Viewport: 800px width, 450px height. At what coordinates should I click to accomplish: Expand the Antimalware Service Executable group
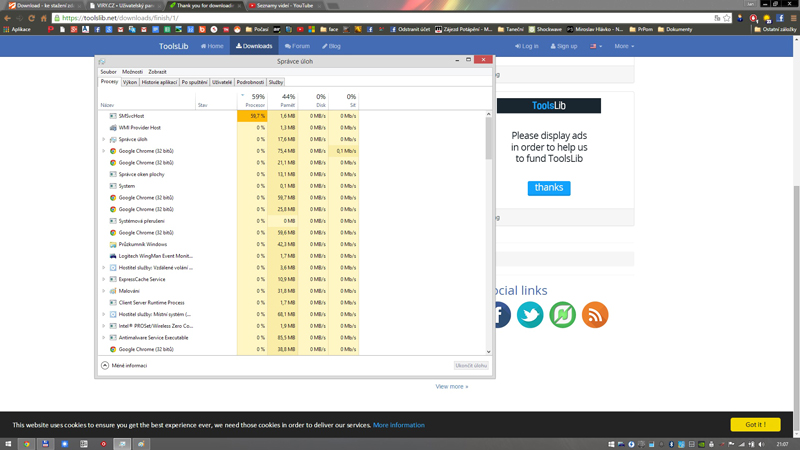tap(103, 338)
